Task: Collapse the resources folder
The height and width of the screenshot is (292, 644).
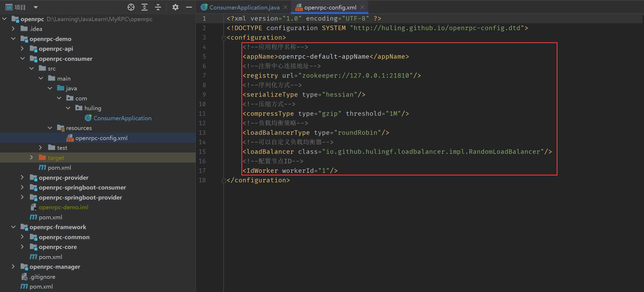Action: click(x=50, y=128)
